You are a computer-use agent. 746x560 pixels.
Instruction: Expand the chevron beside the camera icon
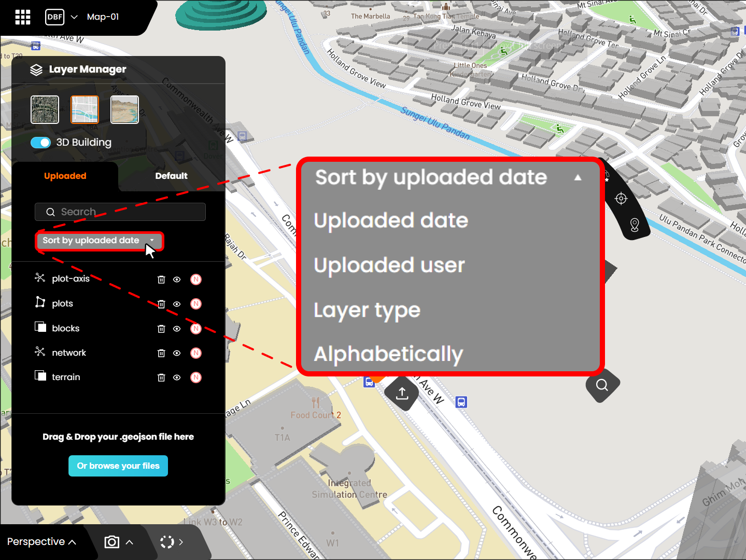click(x=130, y=542)
